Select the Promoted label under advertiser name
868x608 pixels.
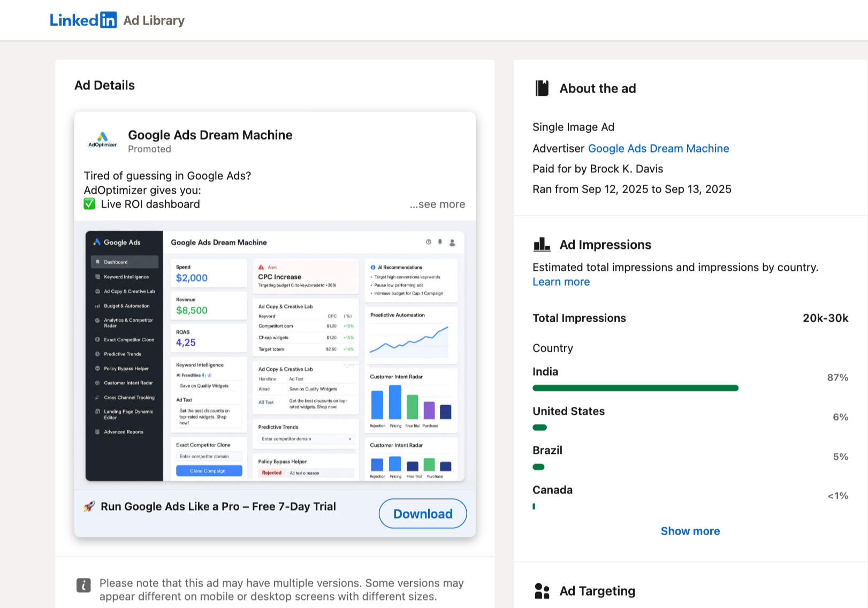point(149,149)
